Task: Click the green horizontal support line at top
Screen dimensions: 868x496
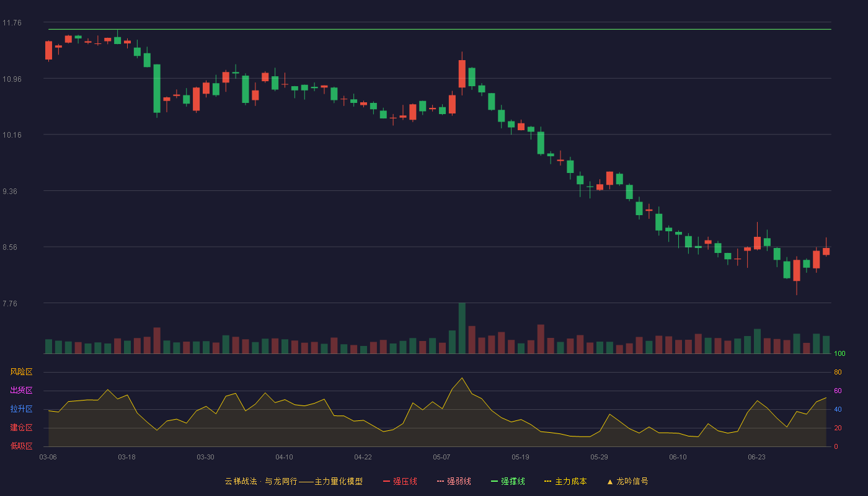Action: [440, 29]
